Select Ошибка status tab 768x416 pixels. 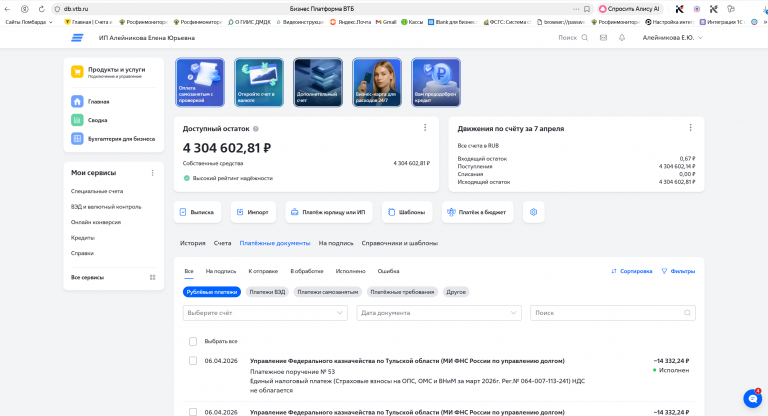coord(388,271)
